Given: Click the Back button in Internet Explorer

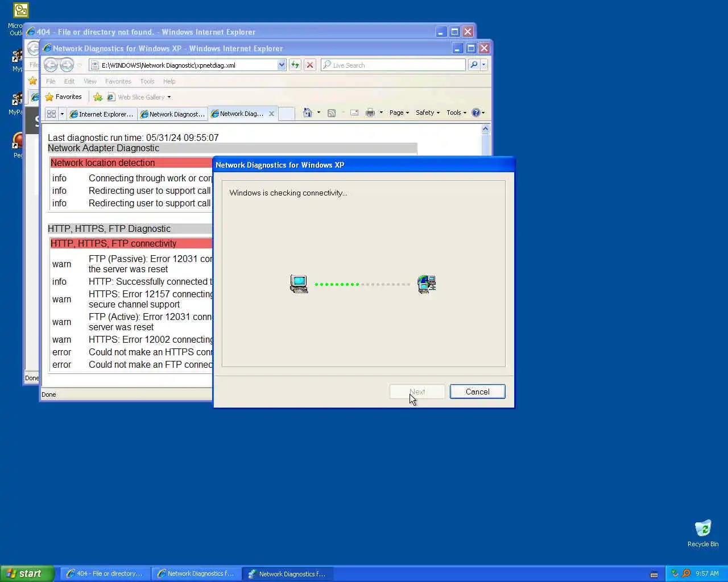Looking at the screenshot, I should pyautogui.click(x=51, y=65).
